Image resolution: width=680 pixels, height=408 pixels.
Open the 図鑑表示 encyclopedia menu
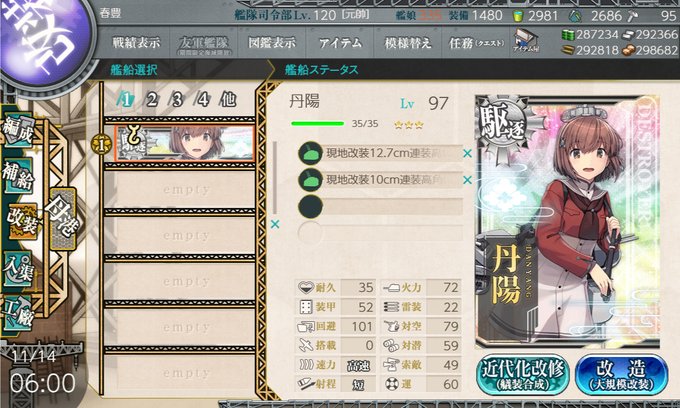coord(271,42)
